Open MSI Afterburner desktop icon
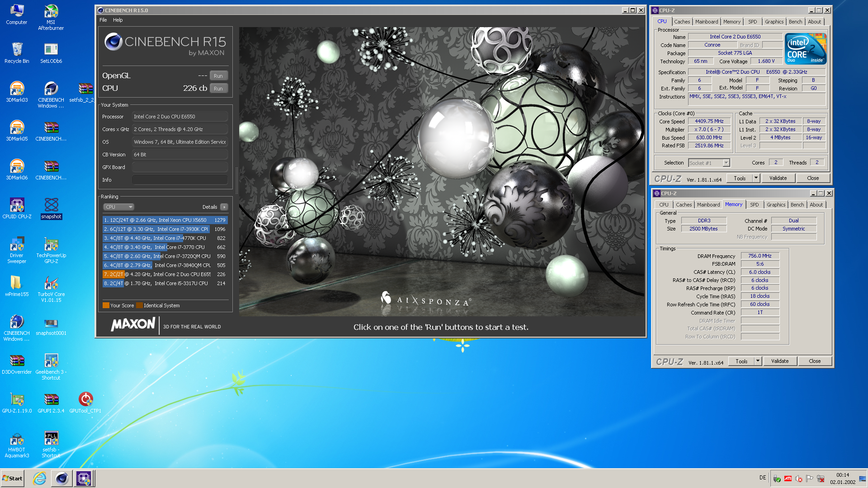Image resolution: width=868 pixels, height=488 pixels. pyautogui.click(x=51, y=17)
